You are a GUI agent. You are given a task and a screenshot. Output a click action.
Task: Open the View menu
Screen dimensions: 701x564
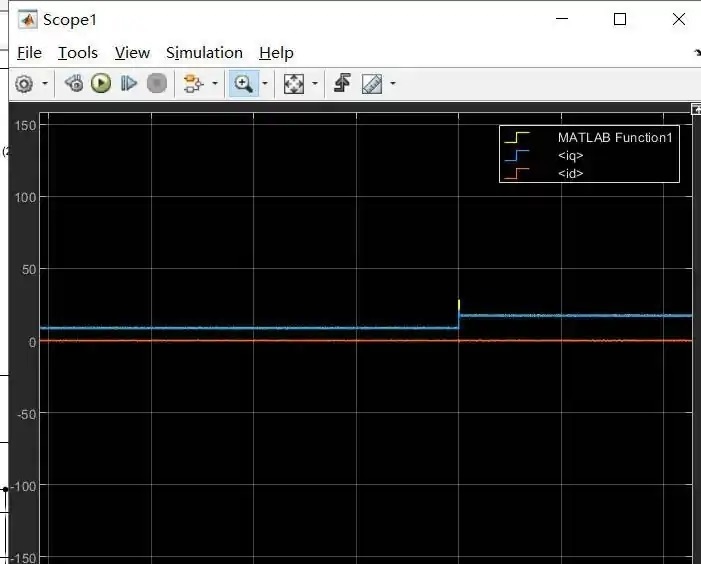coord(132,53)
